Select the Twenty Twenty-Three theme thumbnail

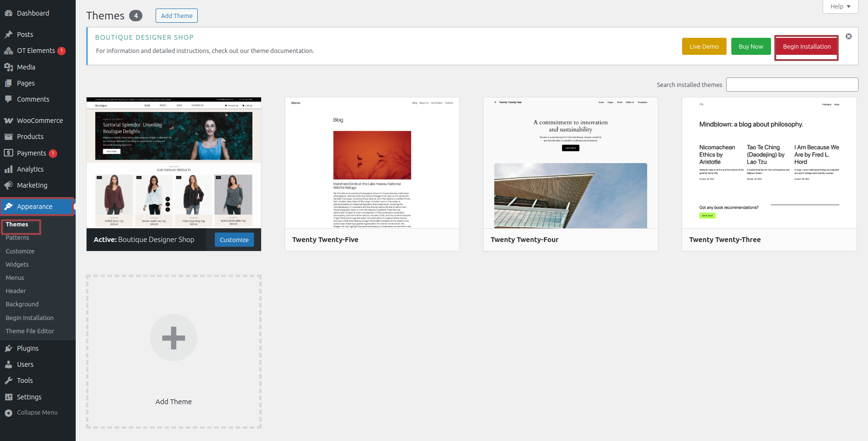pos(769,163)
